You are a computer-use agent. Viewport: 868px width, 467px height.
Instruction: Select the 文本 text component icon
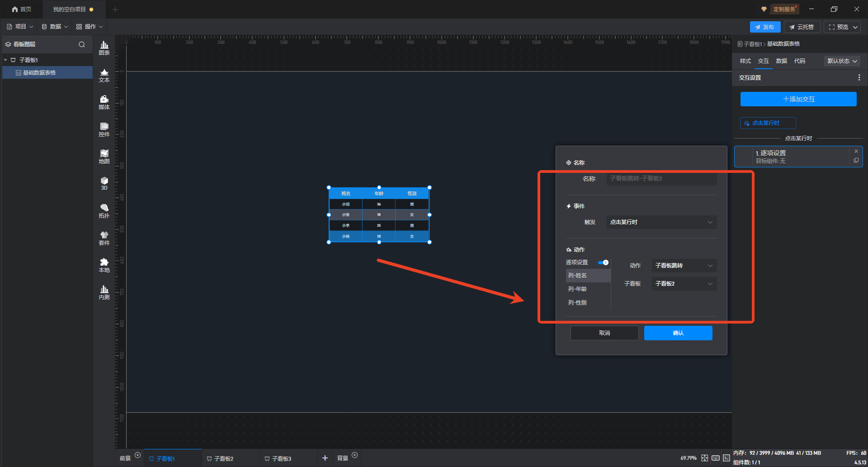pos(104,75)
